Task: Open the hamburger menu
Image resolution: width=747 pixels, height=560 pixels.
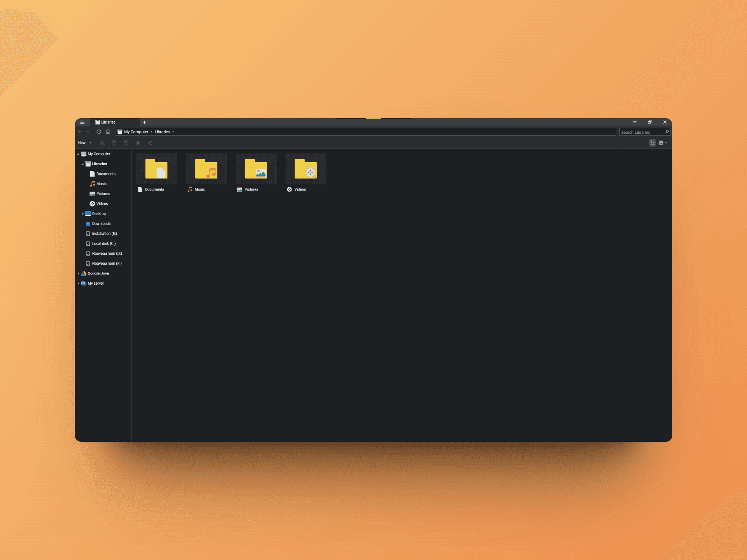Action: pos(82,122)
